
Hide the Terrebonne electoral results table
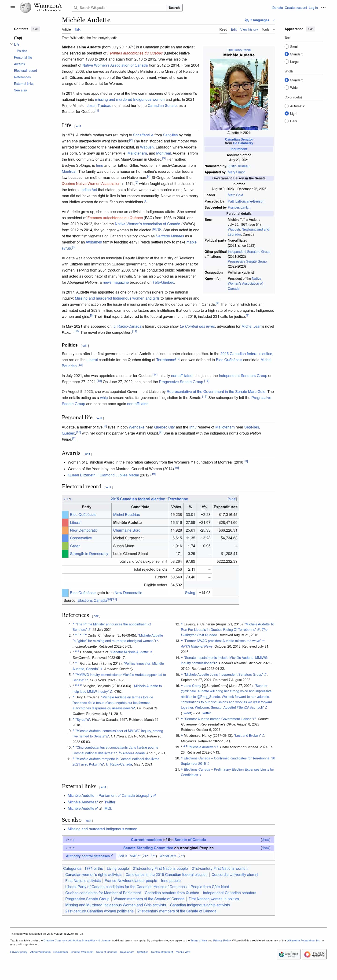click(x=232, y=499)
